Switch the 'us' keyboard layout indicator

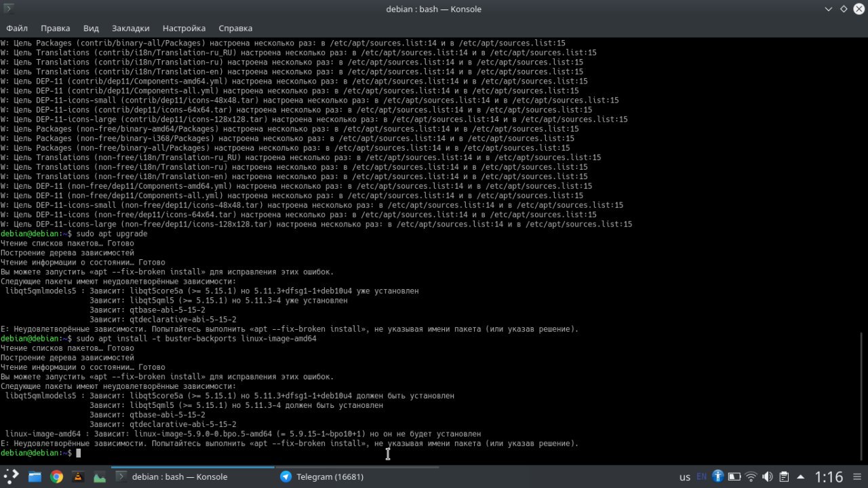pos(685,477)
